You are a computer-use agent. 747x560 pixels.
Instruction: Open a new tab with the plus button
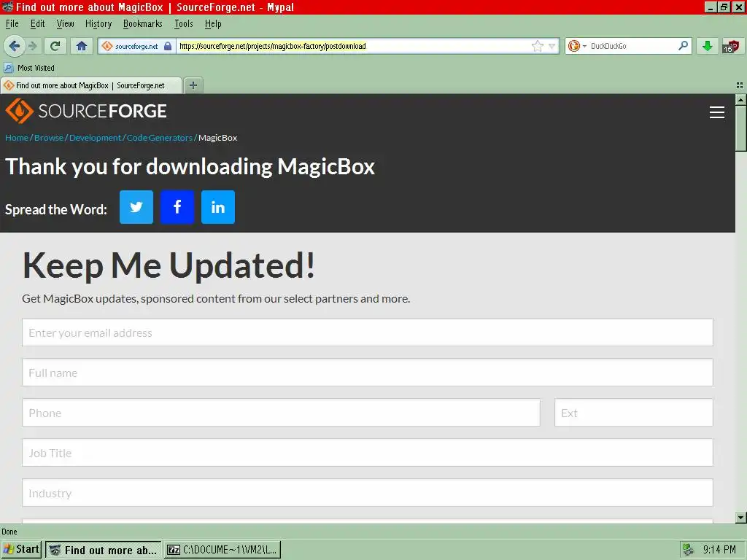(x=193, y=85)
